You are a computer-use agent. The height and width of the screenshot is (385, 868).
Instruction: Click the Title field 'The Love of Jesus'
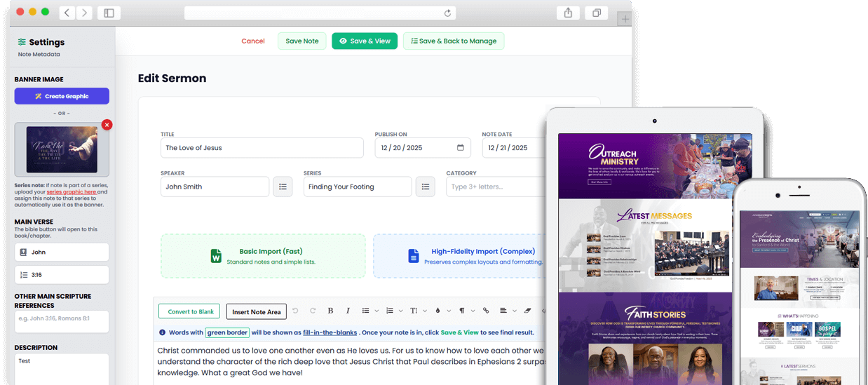point(262,148)
